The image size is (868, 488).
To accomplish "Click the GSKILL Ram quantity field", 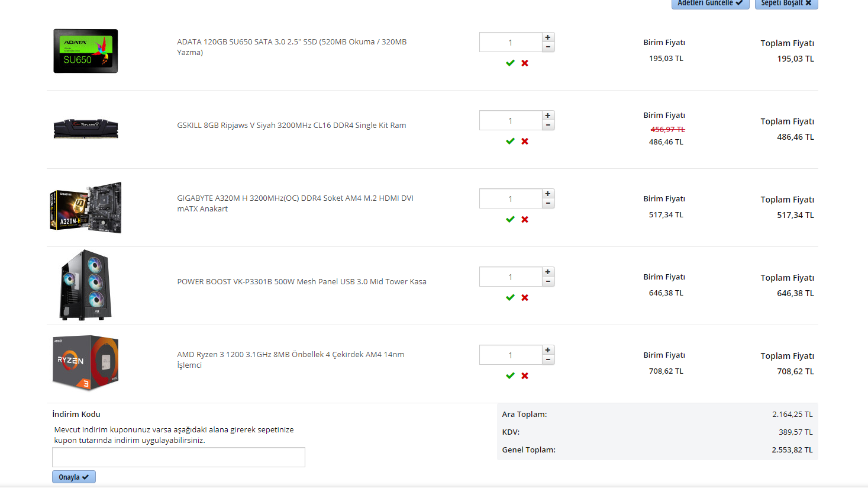I will [511, 120].
